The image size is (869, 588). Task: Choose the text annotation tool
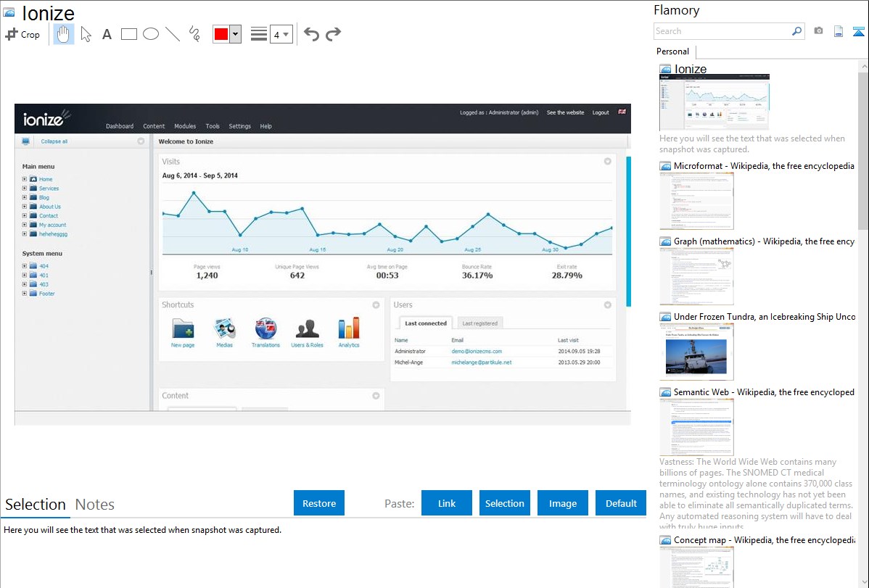pyautogui.click(x=107, y=34)
